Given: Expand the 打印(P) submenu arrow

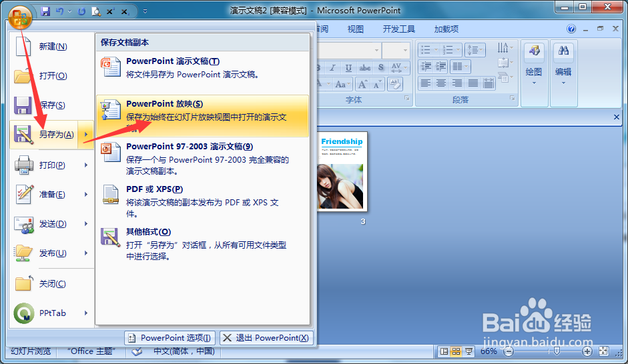Looking at the screenshot, I should tap(85, 165).
